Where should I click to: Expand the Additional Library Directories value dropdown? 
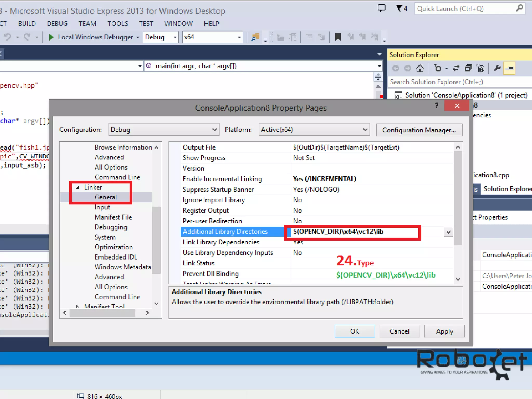point(448,232)
